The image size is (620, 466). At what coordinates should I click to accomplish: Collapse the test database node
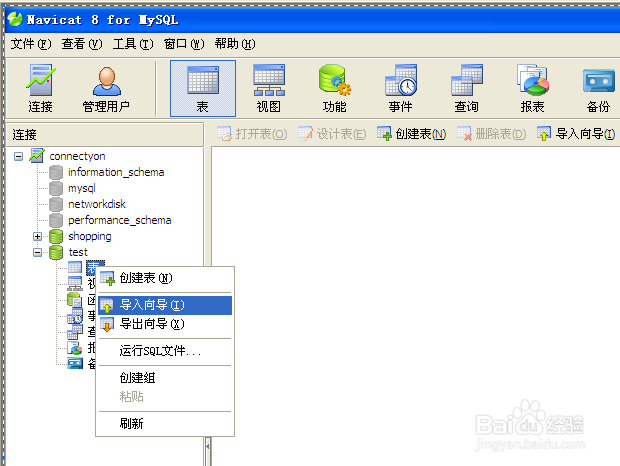pyautogui.click(x=37, y=252)
